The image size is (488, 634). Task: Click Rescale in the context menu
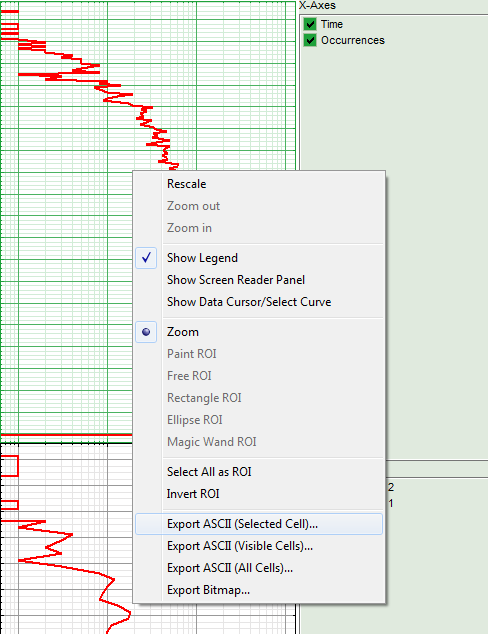[x=259, y=184]
